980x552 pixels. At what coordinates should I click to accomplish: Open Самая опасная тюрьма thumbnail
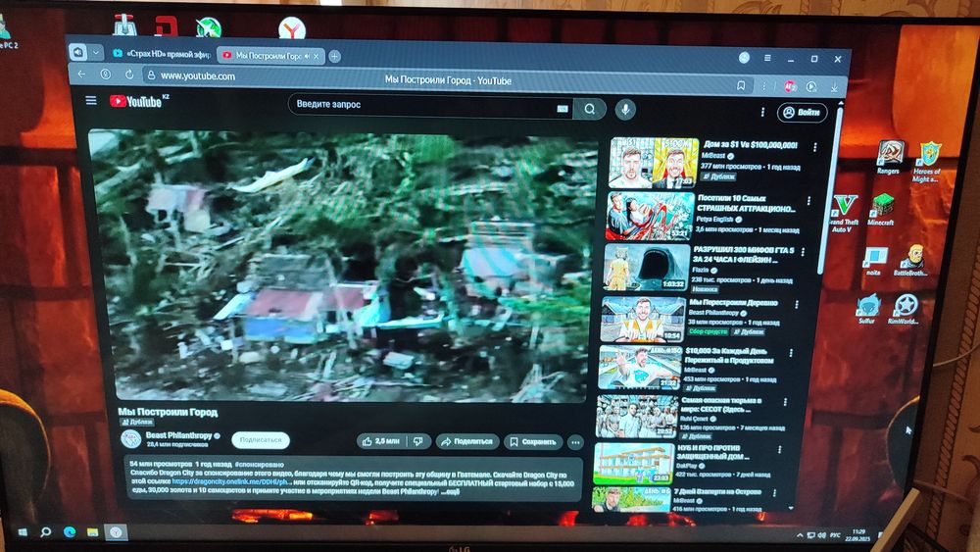coord(637,417)
